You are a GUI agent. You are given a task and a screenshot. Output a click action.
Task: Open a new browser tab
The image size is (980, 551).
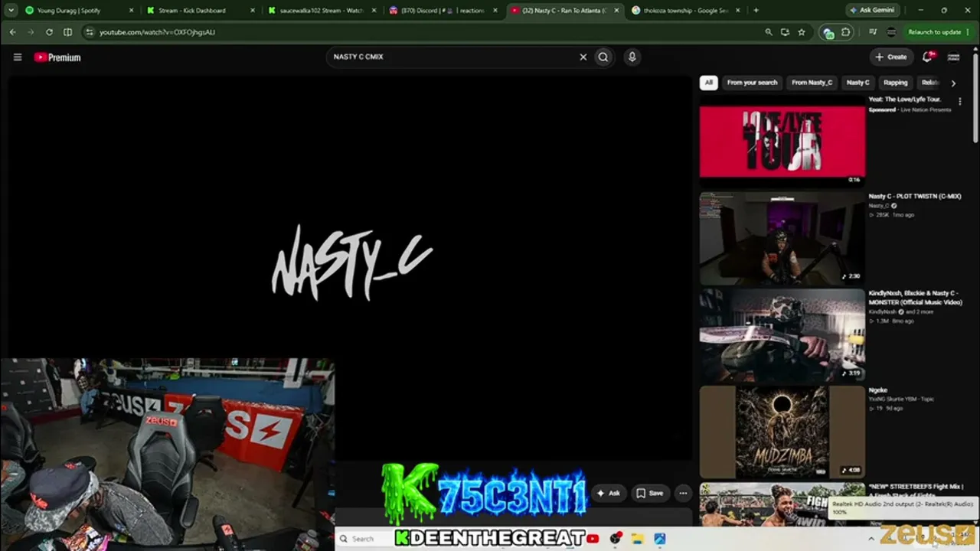pos(756,11)
